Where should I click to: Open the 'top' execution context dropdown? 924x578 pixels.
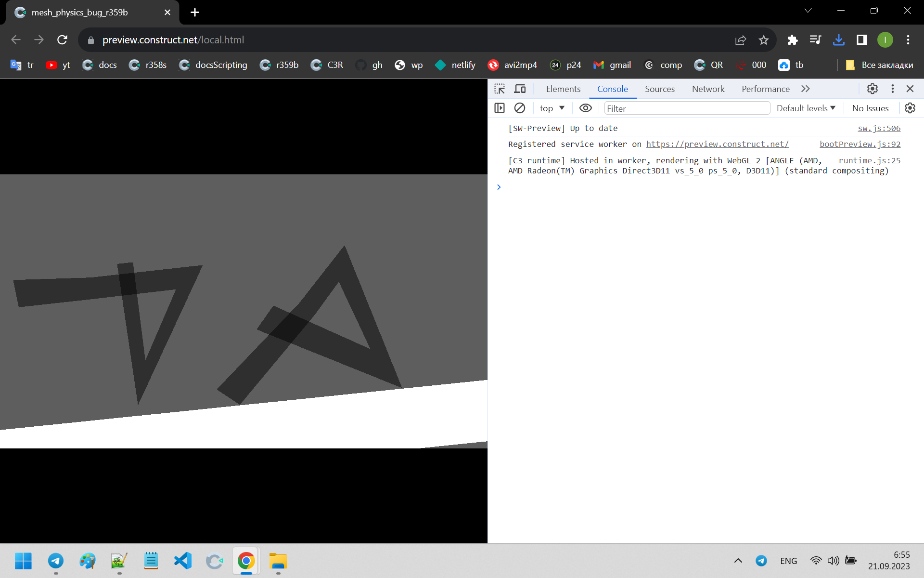point(551,108)
